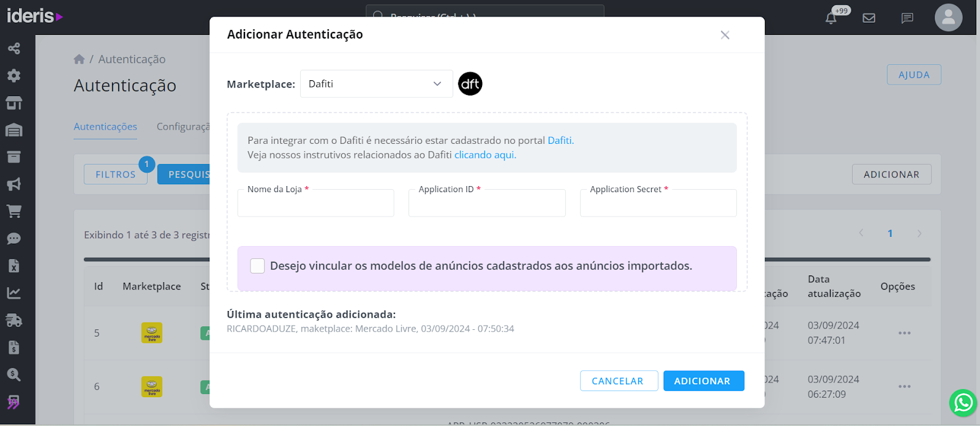
Task: Click the FILTROS button
Action: coord(115,174)
